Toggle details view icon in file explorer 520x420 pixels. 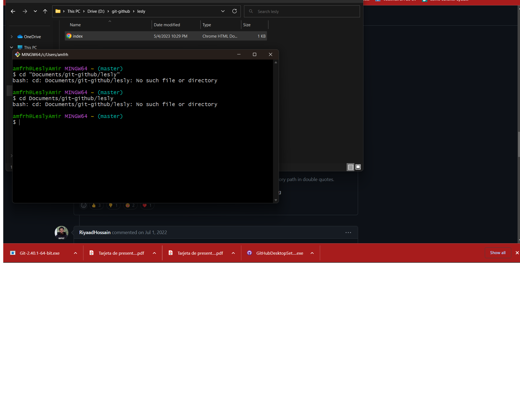pyautogui.click(x=350, y=167)
